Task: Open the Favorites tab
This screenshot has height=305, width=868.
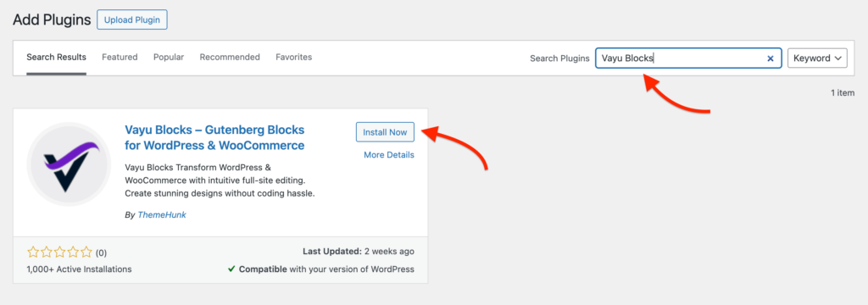Action: pyautogui.click(x=294, y=57)
